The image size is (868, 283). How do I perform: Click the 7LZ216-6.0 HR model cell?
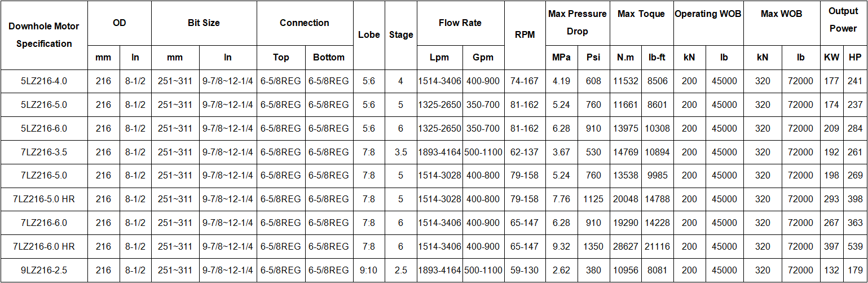[x=44, y=246]
